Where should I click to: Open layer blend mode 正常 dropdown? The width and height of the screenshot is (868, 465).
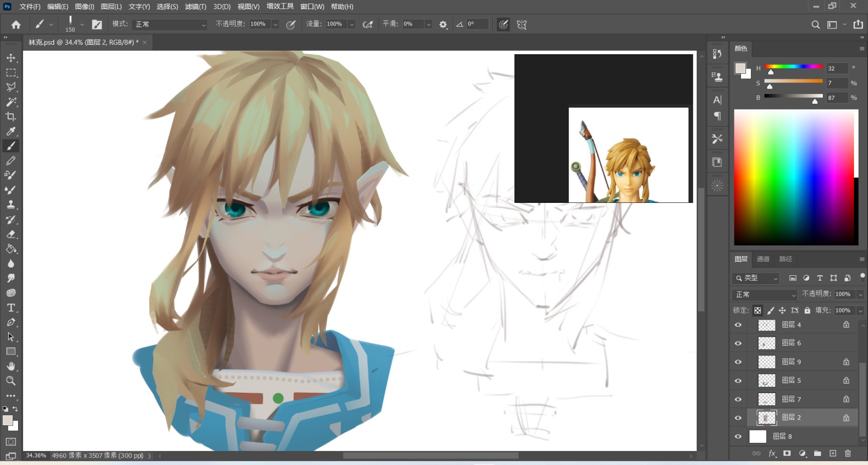[x=765, y=295]
